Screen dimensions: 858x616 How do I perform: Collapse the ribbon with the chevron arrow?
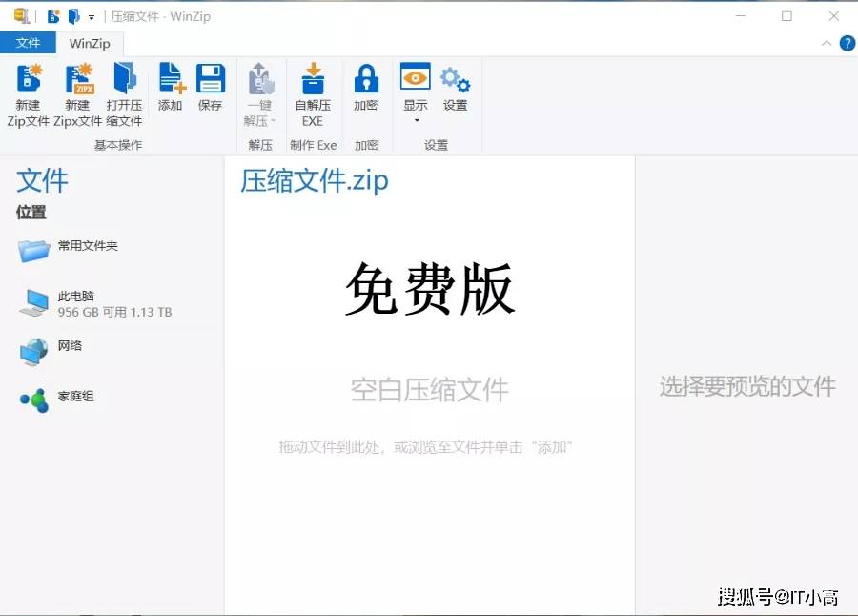(827, 43)
